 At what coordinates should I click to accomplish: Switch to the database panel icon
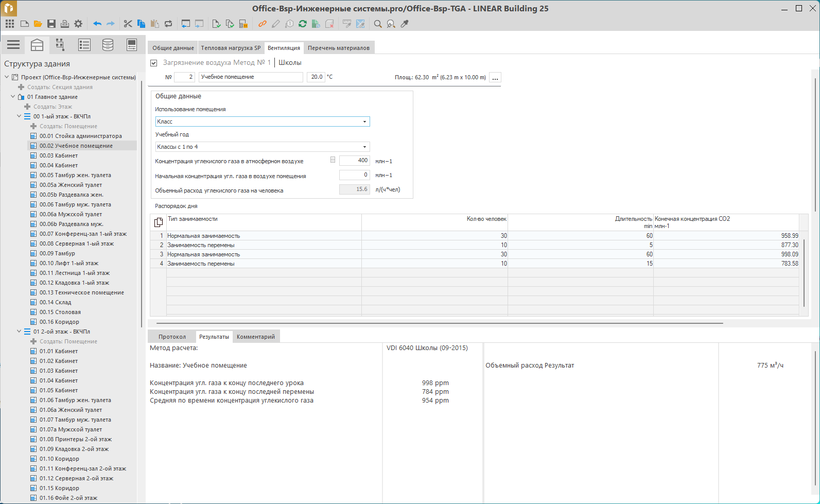108,45
